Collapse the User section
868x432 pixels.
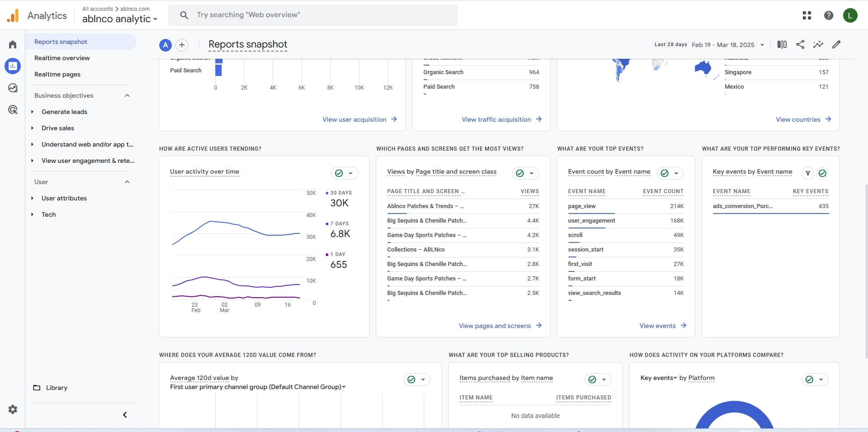coord(127,182)
